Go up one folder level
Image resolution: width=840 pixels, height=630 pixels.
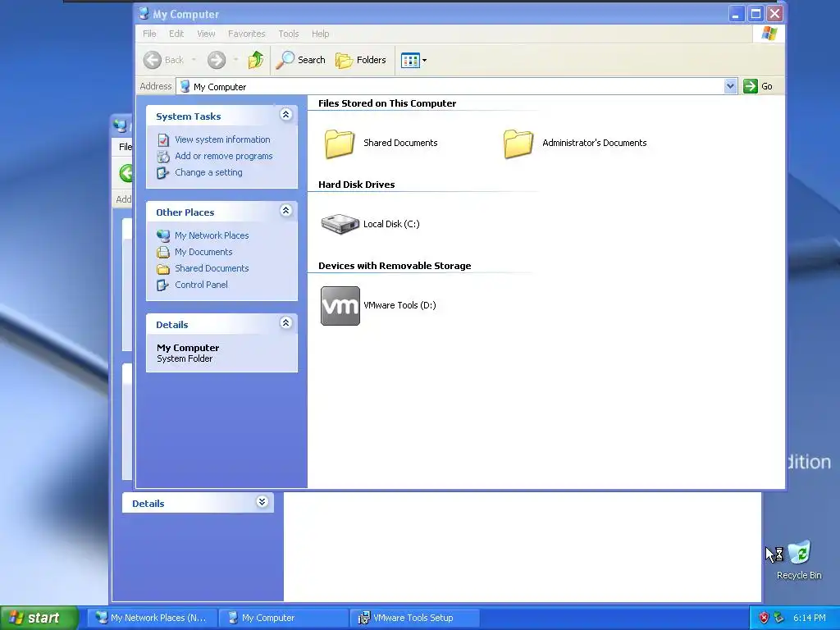pos(256,60)
